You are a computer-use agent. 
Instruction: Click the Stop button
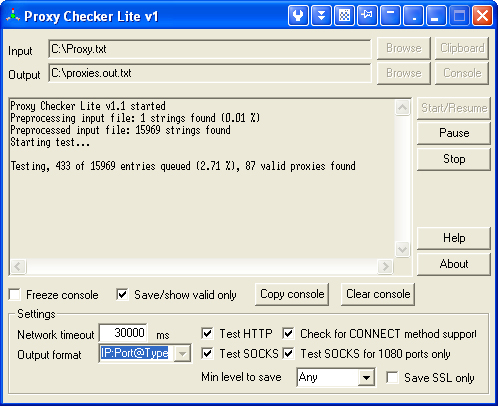coord(454,159)
